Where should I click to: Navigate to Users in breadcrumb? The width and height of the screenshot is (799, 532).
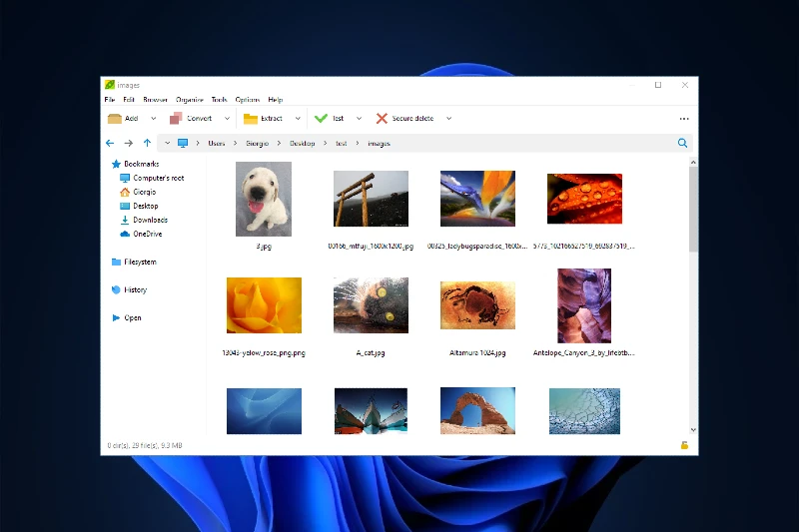[216, 143]
